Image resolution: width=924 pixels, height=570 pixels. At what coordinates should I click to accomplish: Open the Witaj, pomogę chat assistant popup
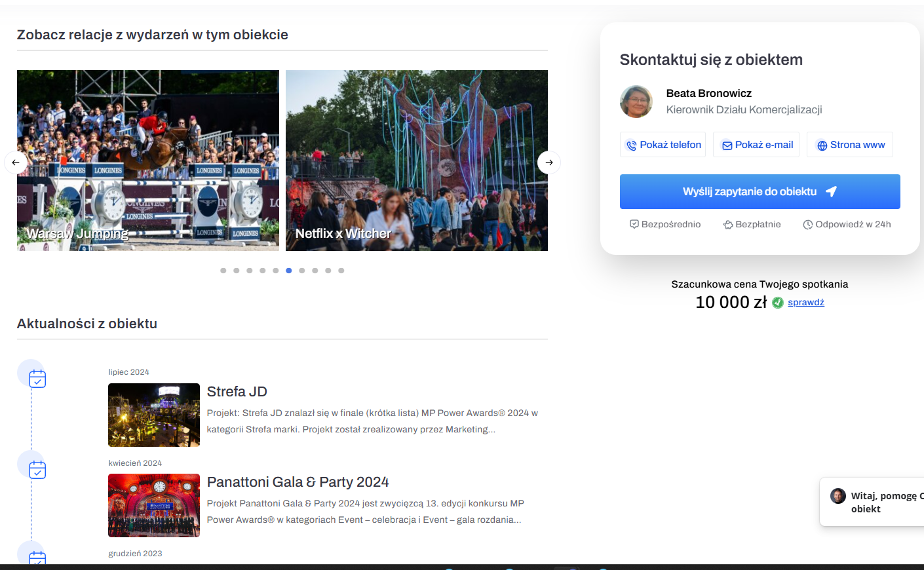pyautogui.click(x=872, y=502)
